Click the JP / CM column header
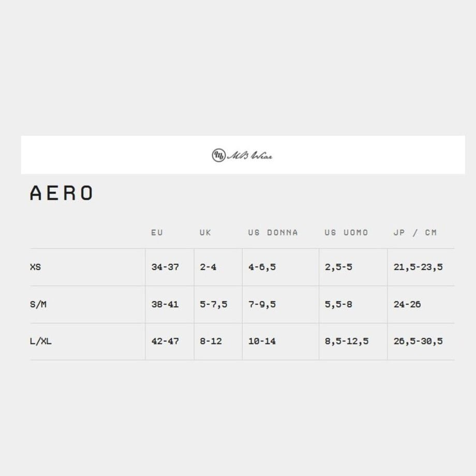Screen dimensions: 476x476 (x=415, y=232)
